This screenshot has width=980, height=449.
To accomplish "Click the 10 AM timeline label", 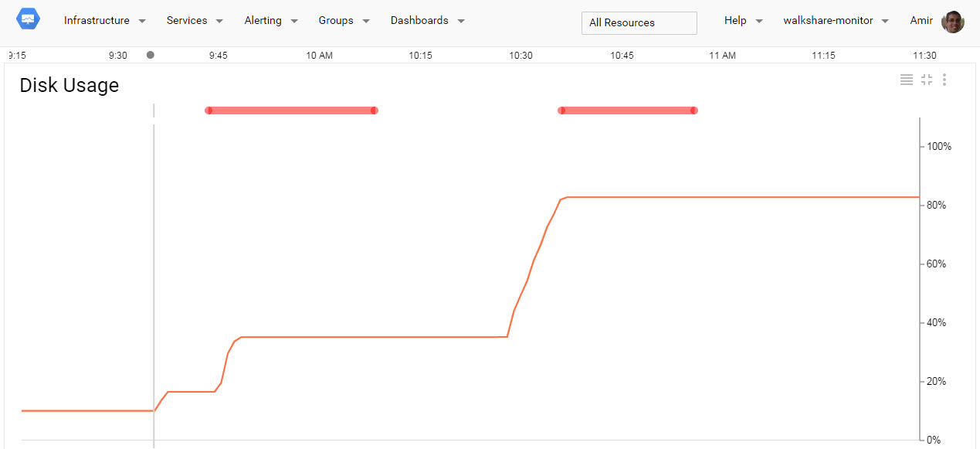I will pos(320,56).
